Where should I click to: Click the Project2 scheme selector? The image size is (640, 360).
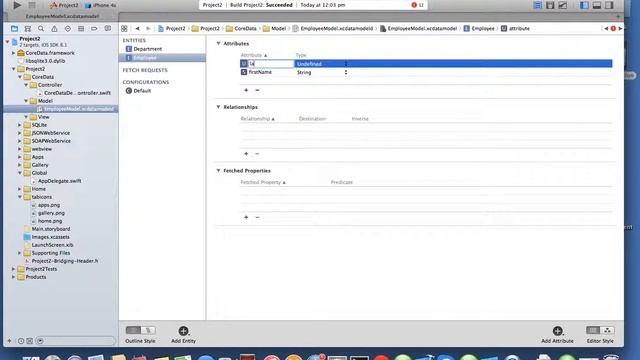[x=64, y=5]
